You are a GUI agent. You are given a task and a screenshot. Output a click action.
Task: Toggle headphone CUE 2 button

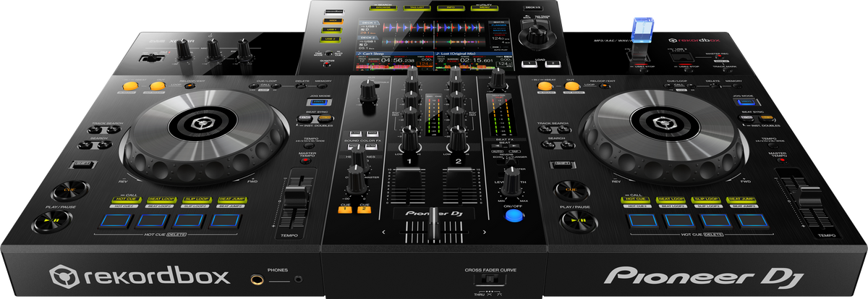coord(365,209)
